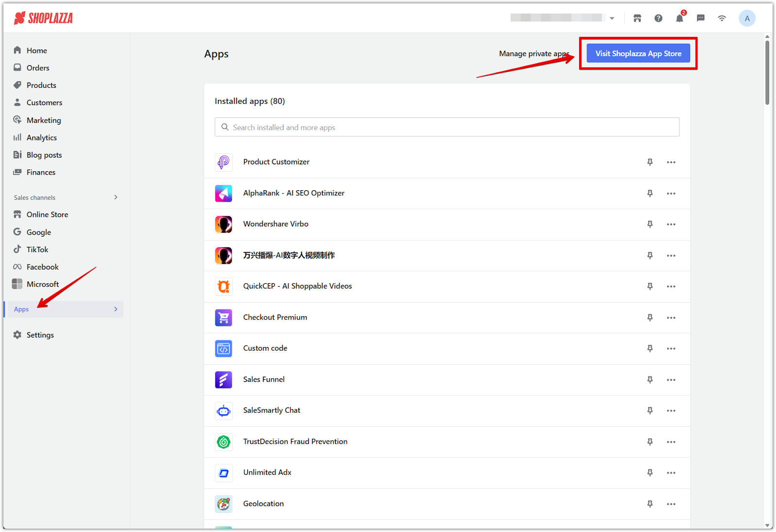Open Settings in the sidebar
776x532 pixels.
point(40,335)
